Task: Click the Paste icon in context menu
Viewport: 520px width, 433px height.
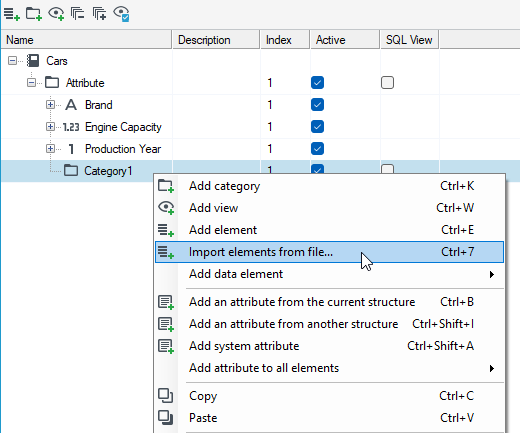Action: (165, 418)
